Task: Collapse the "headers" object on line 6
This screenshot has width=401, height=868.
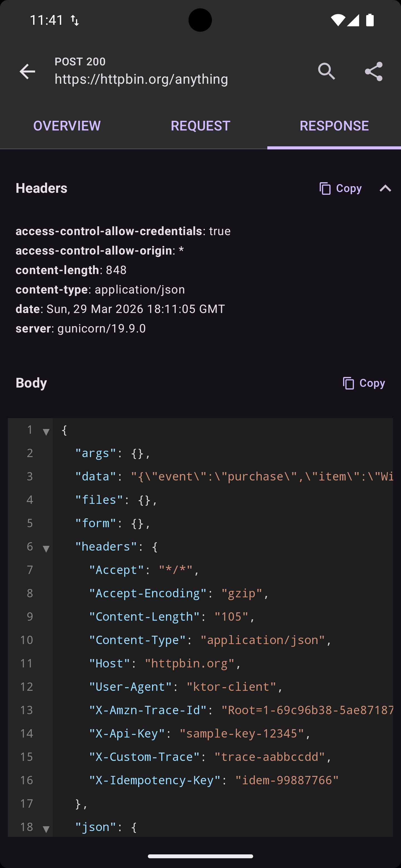Action: (x=46, y=549)
